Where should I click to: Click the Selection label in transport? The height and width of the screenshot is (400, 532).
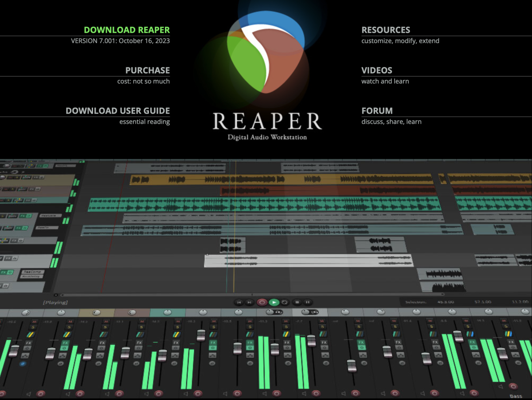pyautogui.click(x=415, y=302)
